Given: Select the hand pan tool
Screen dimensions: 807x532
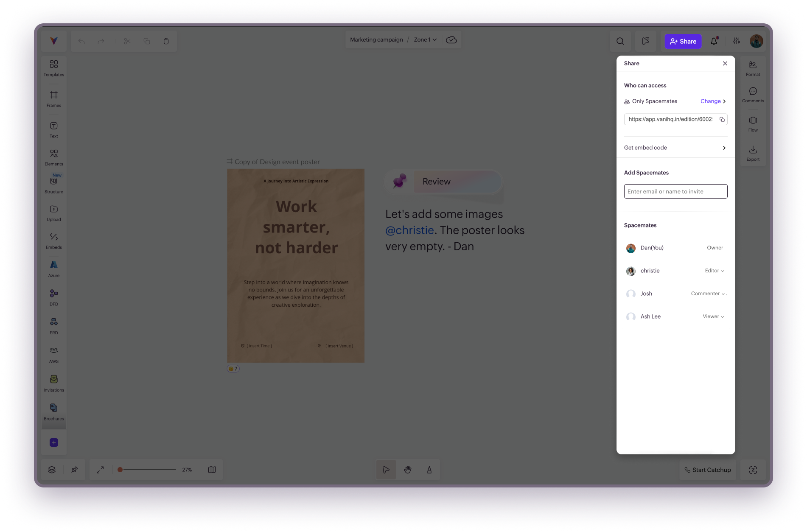Looking at the screenshot, I should (408, 470).
